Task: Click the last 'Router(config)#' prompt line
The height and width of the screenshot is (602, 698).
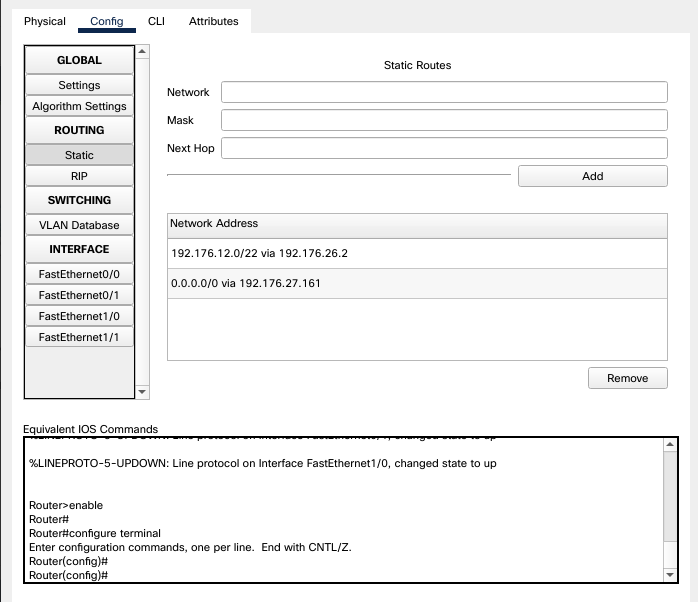Action: click(x=68, y=575)
